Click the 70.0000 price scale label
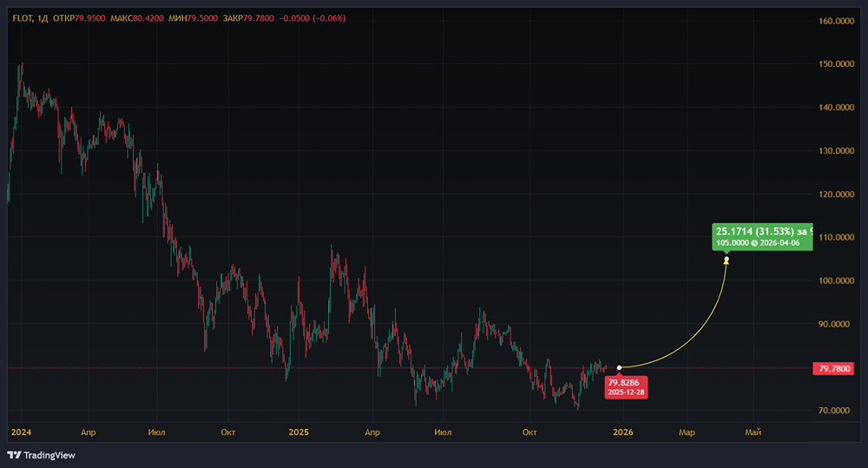Image resolution: width=868 pixels, height=468 pixels. pos(837,411)
